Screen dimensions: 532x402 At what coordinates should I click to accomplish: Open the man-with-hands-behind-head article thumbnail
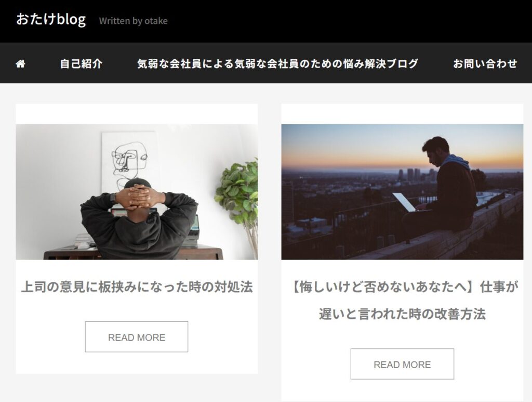pos(137,192)
